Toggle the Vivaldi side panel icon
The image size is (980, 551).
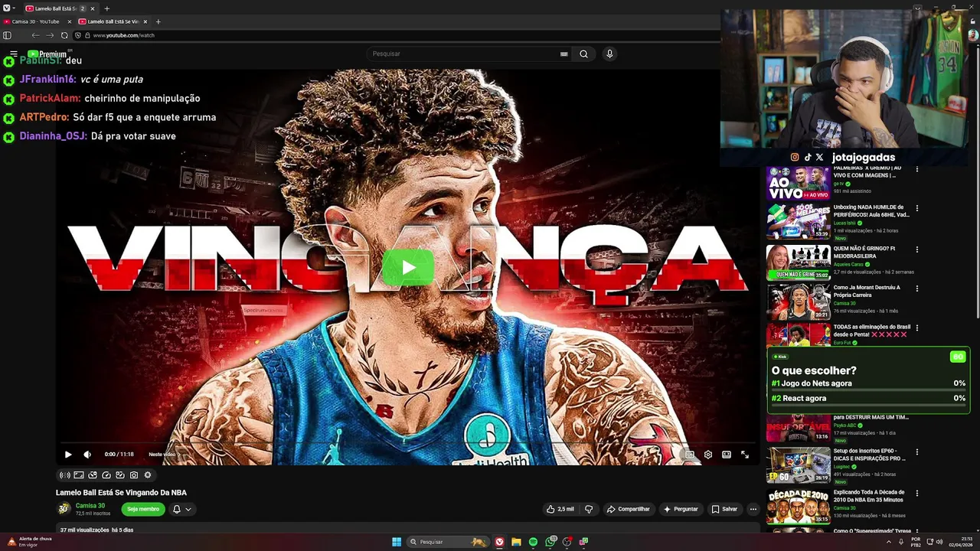(x=7, y=35)
